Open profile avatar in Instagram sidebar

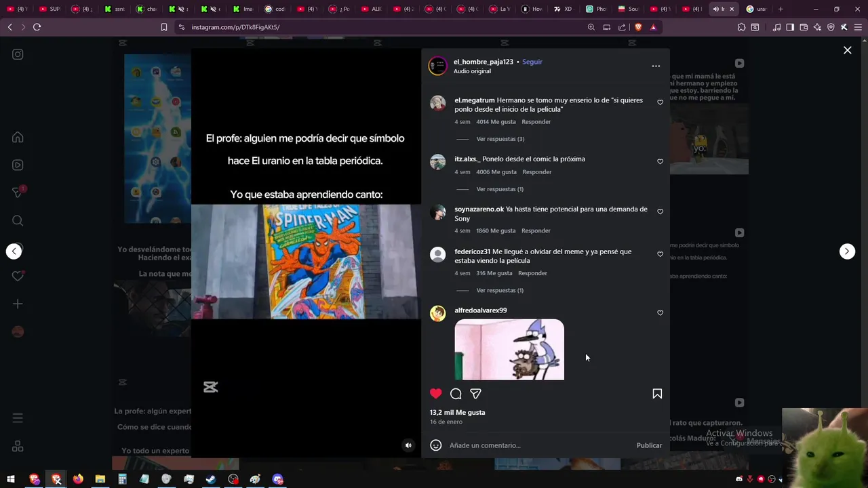(18, 331)
